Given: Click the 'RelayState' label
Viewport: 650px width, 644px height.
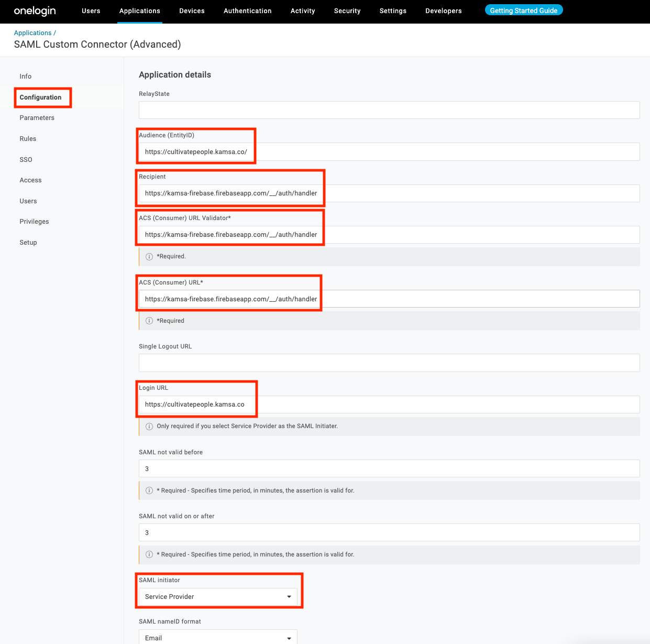Looking at the screenshot, I should click(154, 94).
